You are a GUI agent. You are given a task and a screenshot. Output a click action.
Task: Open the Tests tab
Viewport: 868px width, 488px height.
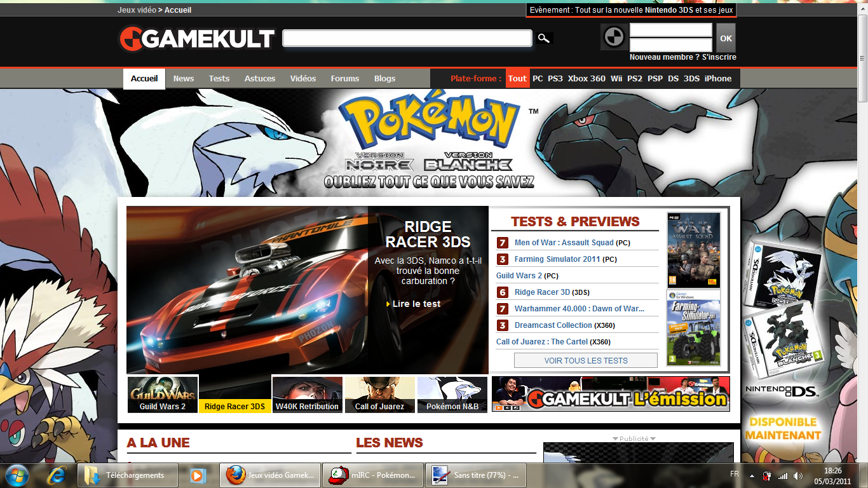point(219,79)
